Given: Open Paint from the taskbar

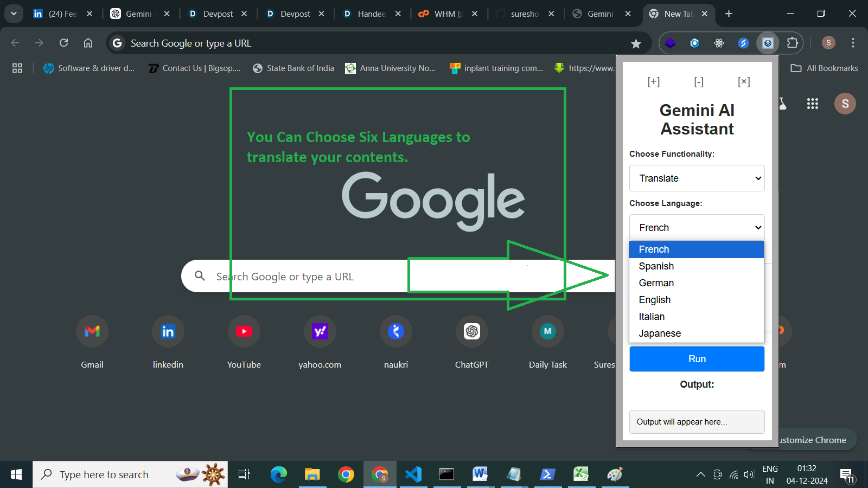Looking at the screenshot, I should [x=615, y=474].
